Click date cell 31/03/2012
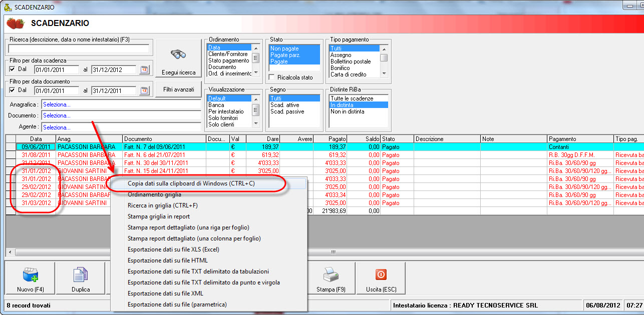 [36, 203]
